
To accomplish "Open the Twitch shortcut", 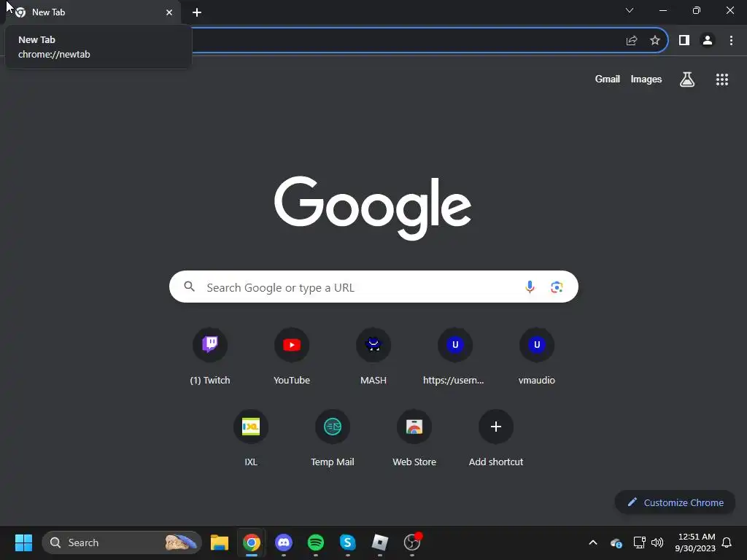I will point(209,345).
